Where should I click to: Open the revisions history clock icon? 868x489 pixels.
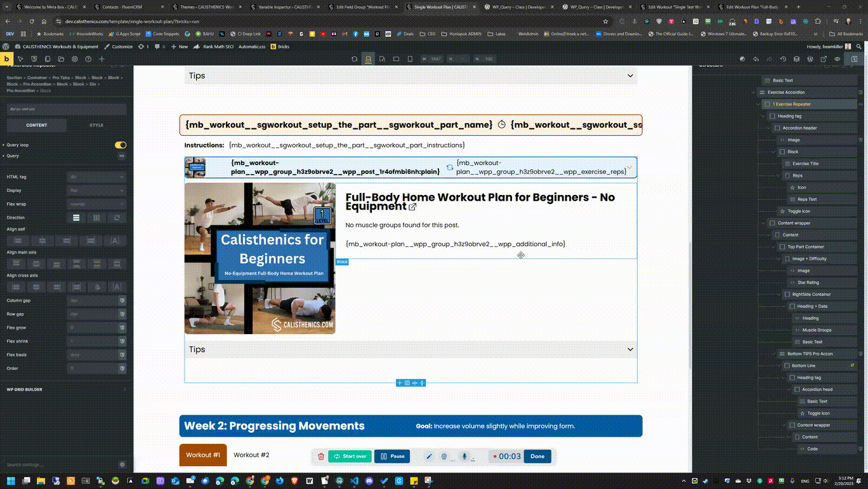coord(783,59)
